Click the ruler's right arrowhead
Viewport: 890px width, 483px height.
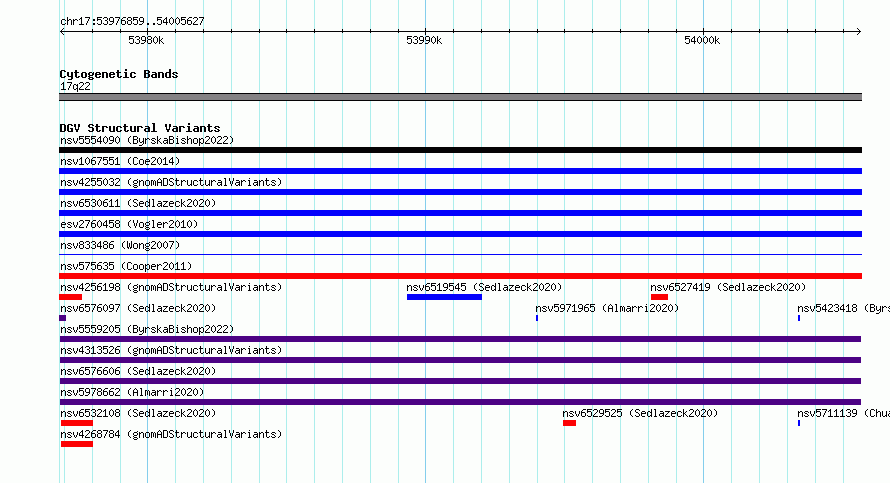click(x=859, y=32)
